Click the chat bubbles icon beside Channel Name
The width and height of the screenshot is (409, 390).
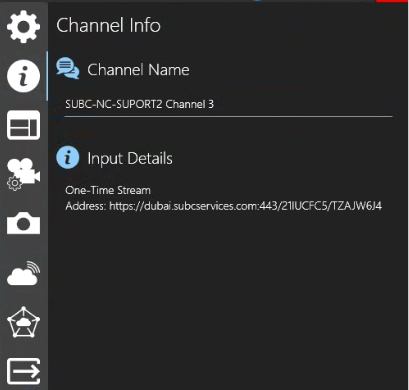pos(68,68)
